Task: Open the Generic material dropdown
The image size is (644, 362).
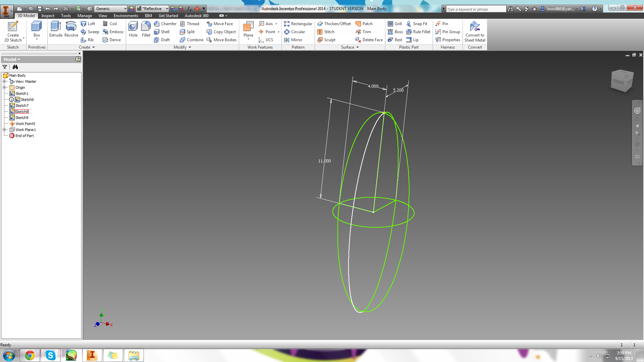Action: pyautogui.click(x=125, y=9)
